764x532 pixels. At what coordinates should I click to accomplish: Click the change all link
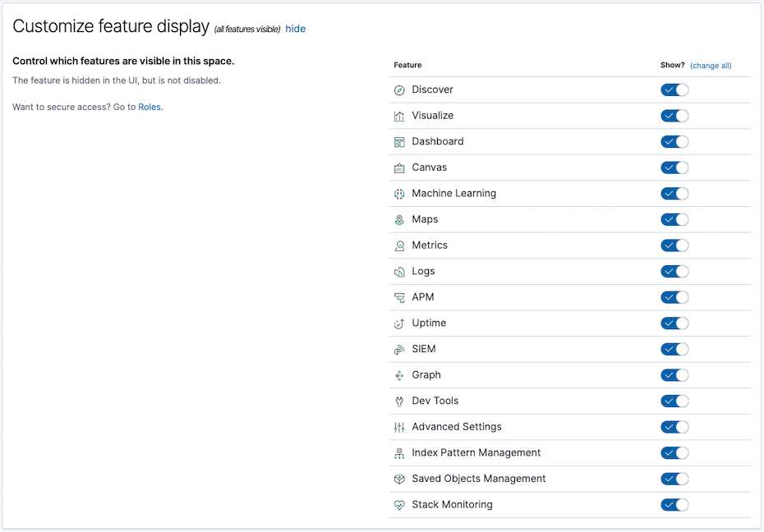click(711, 66)
